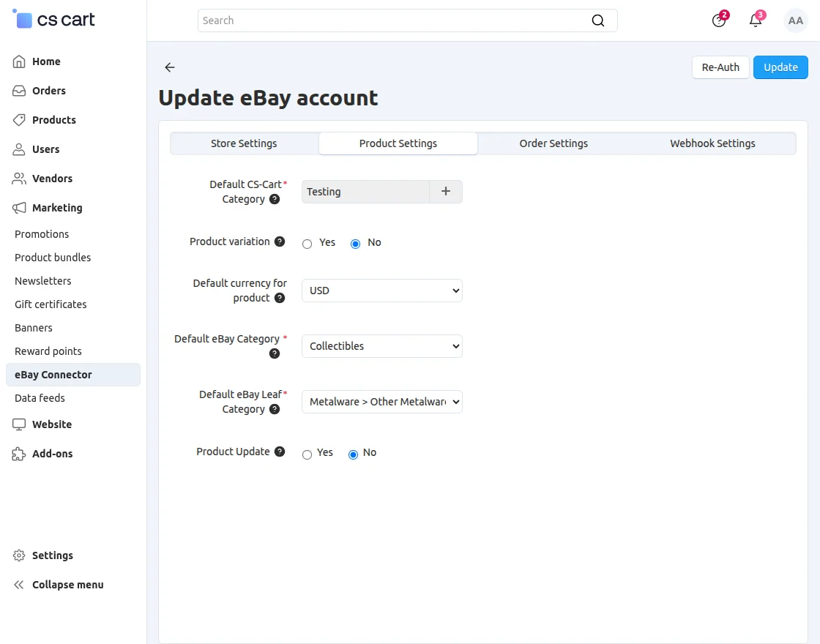Open the Metalware leaf category dropdown

(x=381, y=402)
